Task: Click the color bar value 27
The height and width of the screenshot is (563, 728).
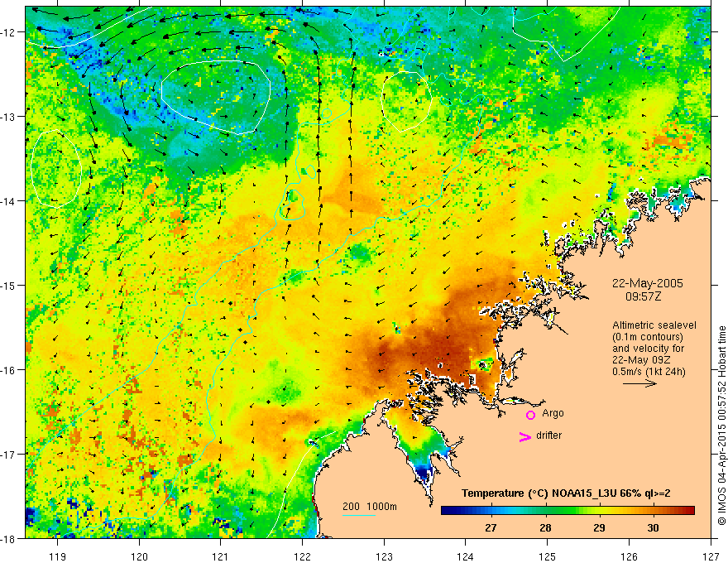Action: point(491,527)
